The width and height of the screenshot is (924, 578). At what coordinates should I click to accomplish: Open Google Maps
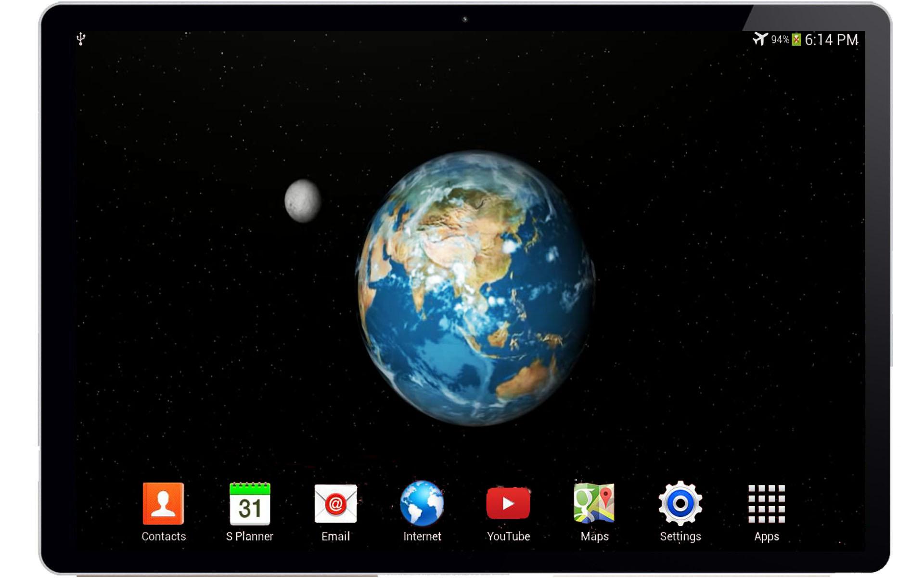594,503
